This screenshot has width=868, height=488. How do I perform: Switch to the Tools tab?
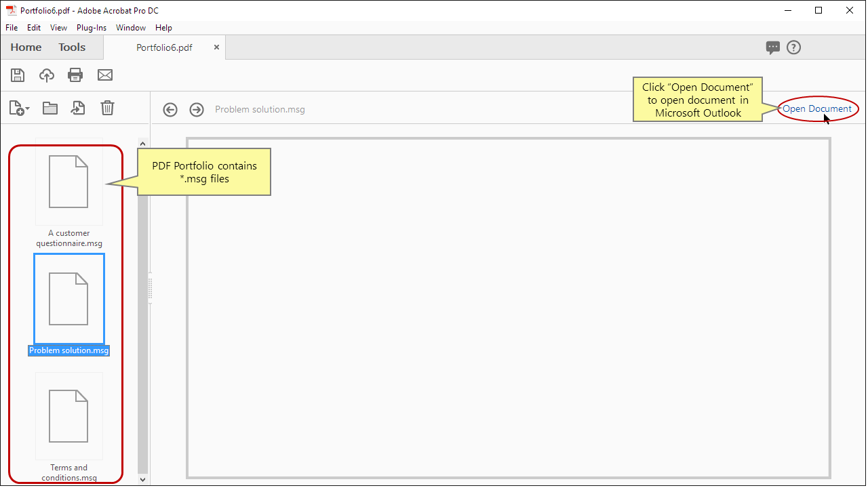tap(72, 47)
